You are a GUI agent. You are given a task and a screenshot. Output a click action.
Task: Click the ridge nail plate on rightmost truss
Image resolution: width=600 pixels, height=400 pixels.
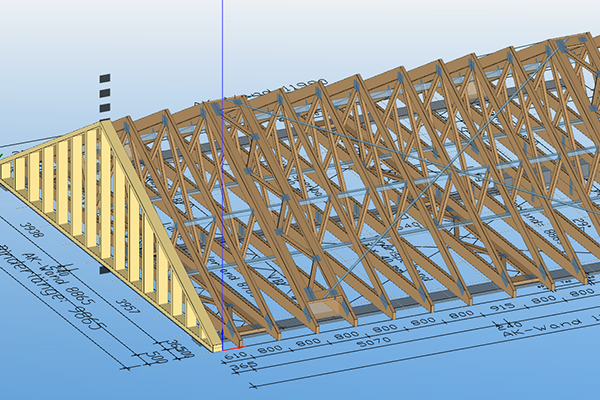tap(567, 45)
